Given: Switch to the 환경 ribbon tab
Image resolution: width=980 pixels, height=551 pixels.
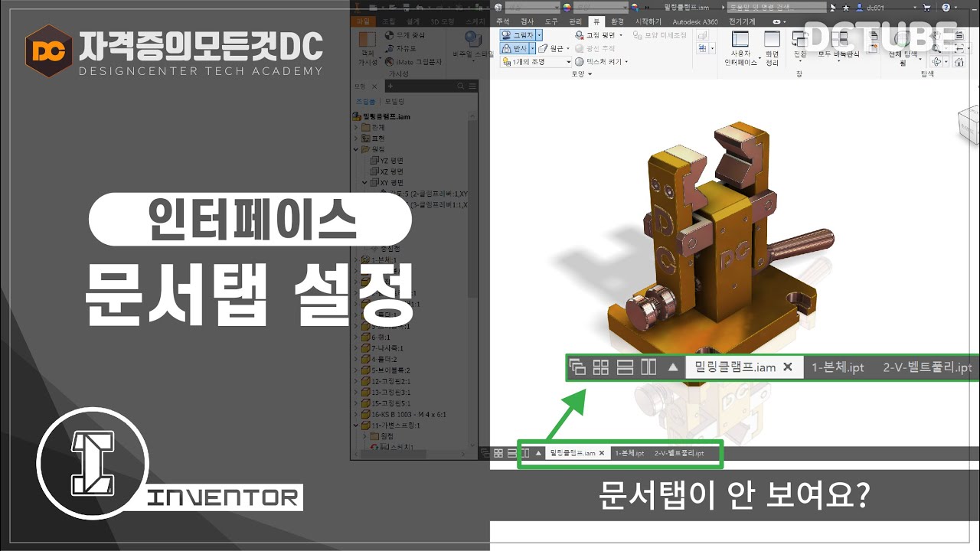Looking at the screenshot, I should click(617, 21).
